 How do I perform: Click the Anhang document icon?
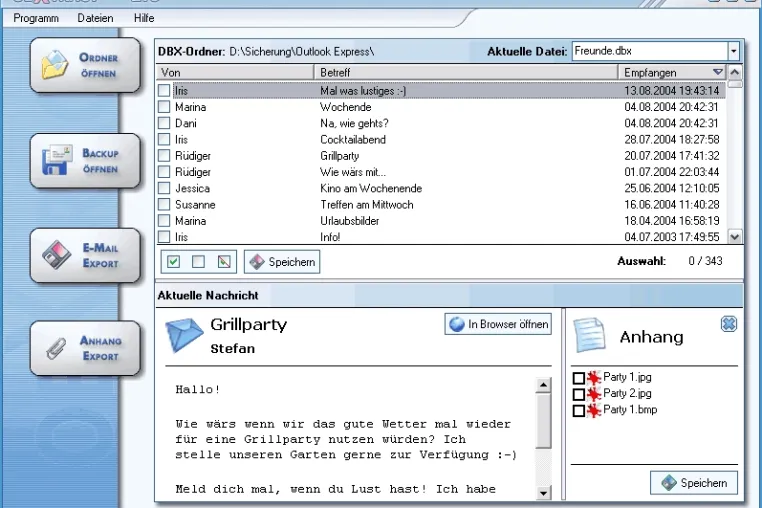(590, 335)
